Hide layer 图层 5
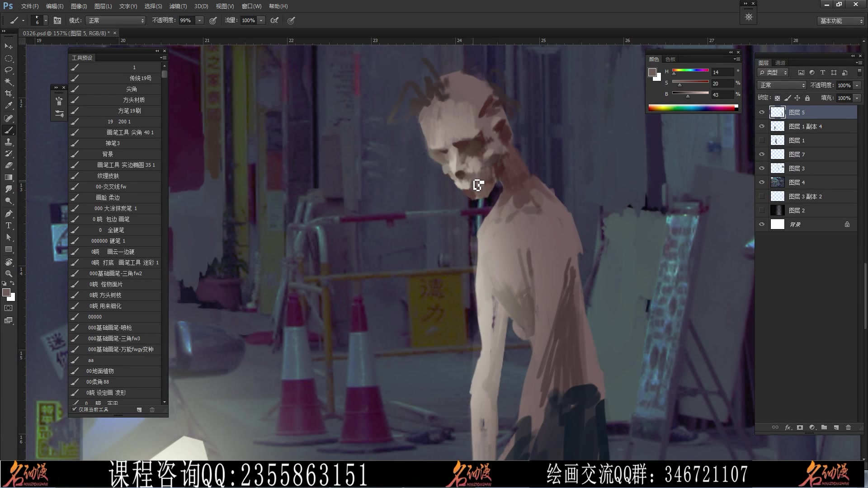This screenshot has width=868, height=488. [x=762, y=113]
